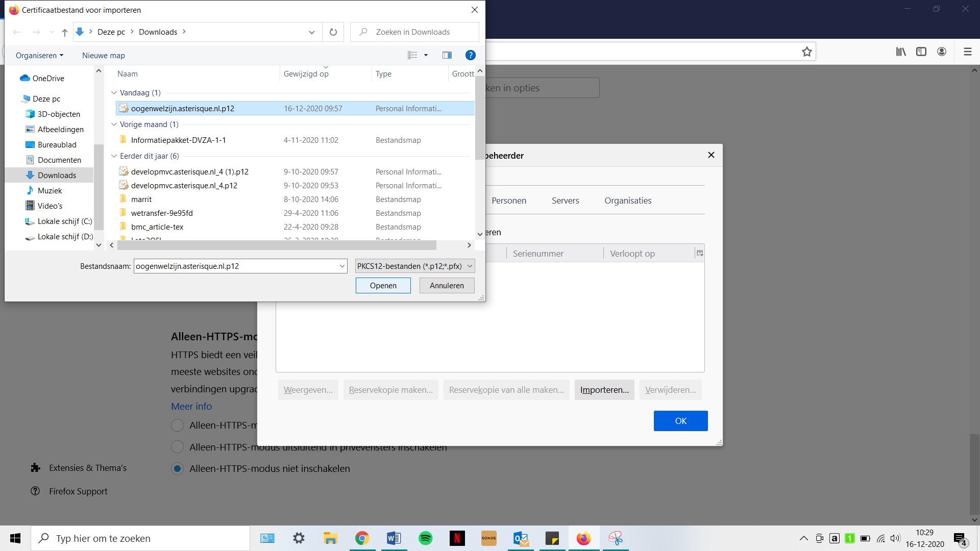
Task: Open the PKCS12 file type dropdown
Action: click(415, 266)
